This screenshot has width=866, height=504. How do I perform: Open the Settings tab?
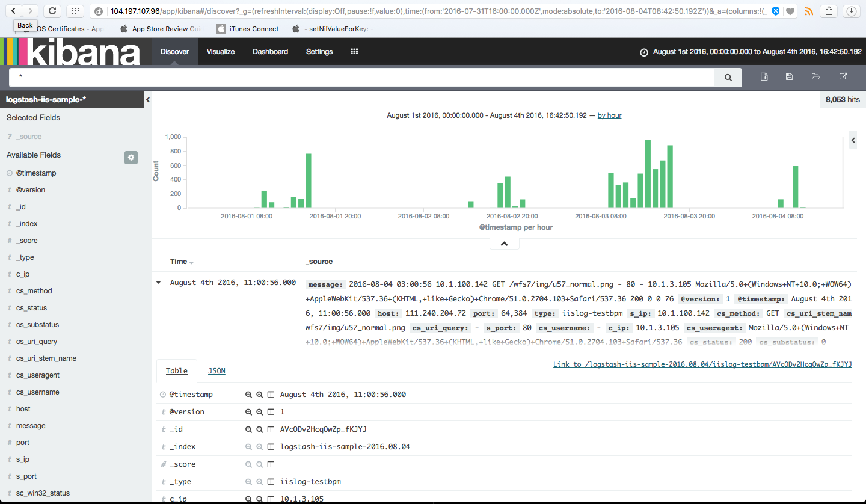319,52
